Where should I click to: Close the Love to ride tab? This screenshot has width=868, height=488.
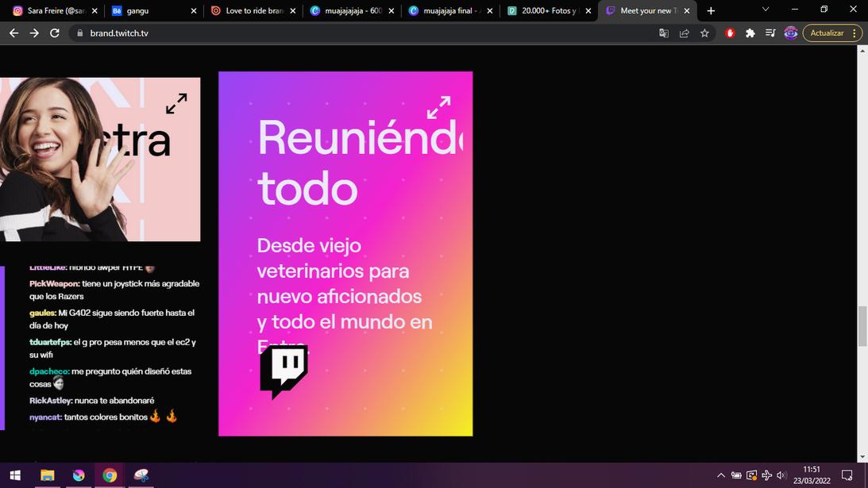293,10
